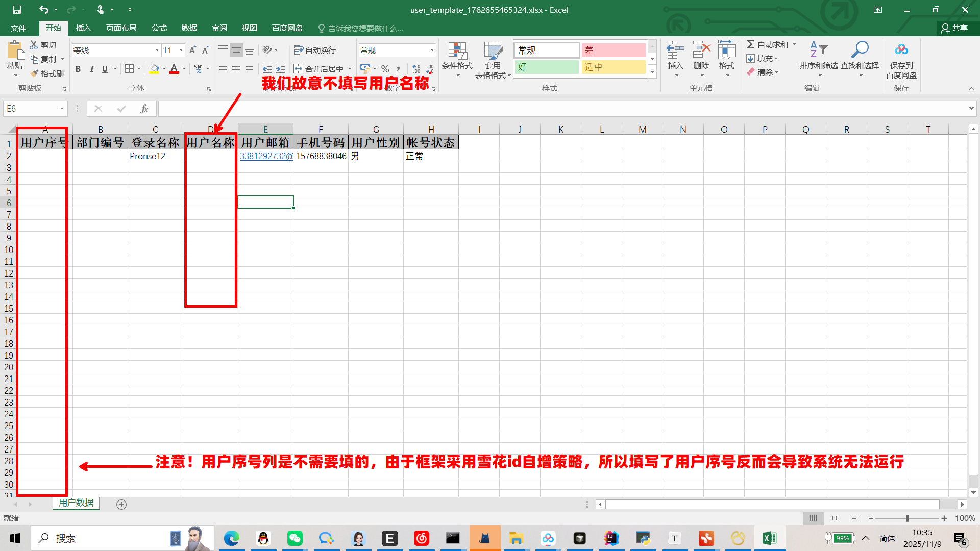Toggle italic formatting
This screenshot has width=980, height=551.
(92, 69)
